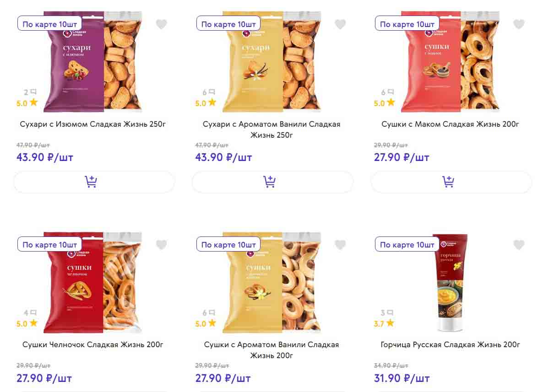Click the 5.0 star rating on Сушки с Маком
This screenshot has width=543, height=392.
384,103
